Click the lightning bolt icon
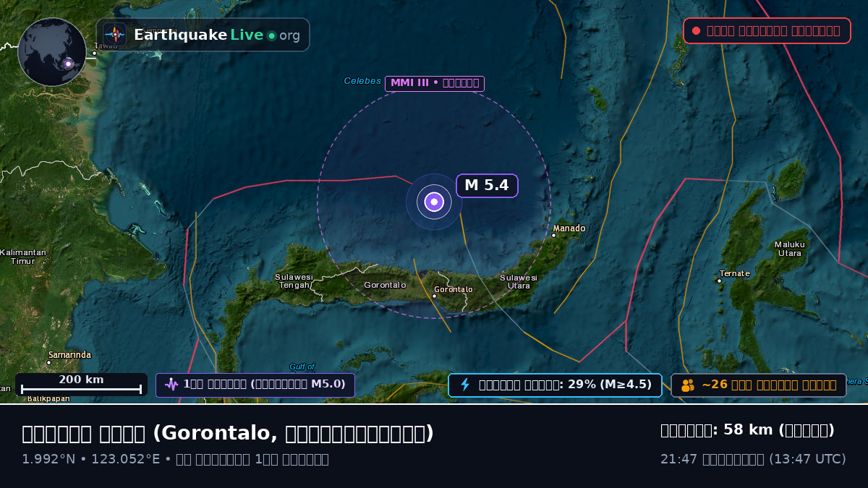Image resolution: width=868 pixels, height=488 pixels. (465, 385)
